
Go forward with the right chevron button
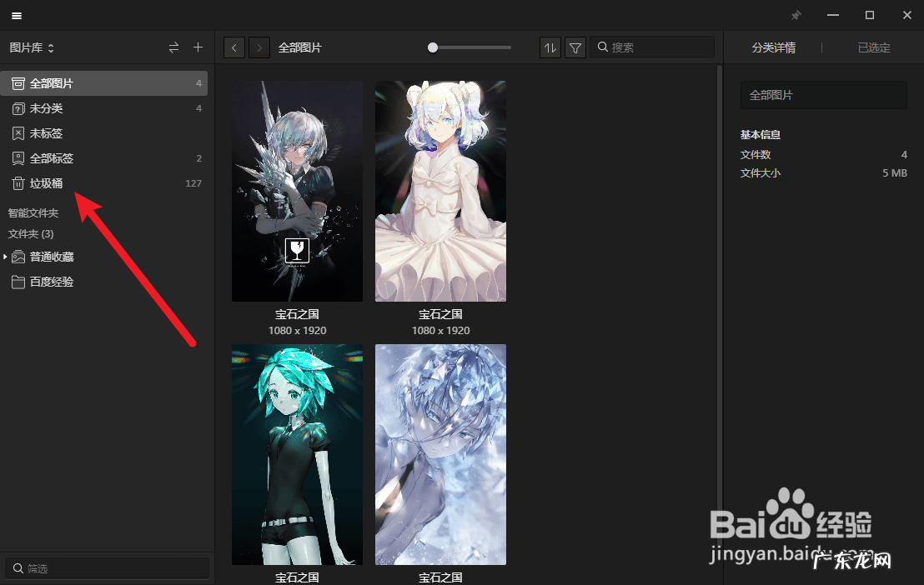click(x=259, y=47)
